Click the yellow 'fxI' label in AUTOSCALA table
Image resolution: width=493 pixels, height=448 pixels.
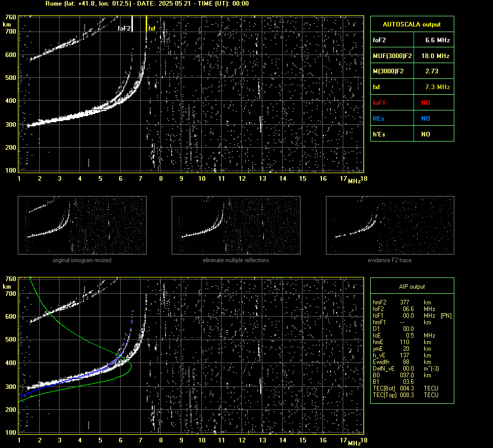coord(376,87)
